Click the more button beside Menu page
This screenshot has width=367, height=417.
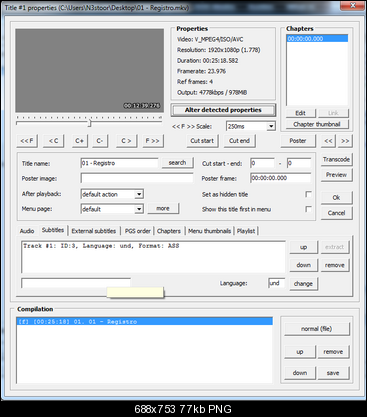click(x=163, y=208)
